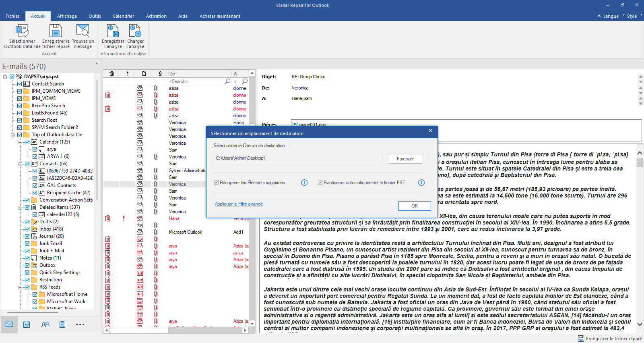Viewport: 644px width, 343px height.
Task: Uncheck the Deleted Items (337) checkbox
Action: (27, 207)
